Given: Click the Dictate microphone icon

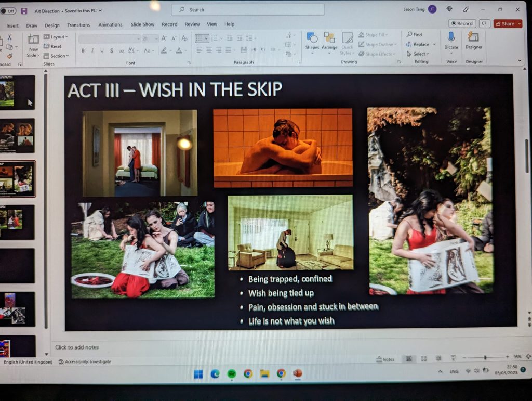Looking at the screenshot, I should 451,37.
